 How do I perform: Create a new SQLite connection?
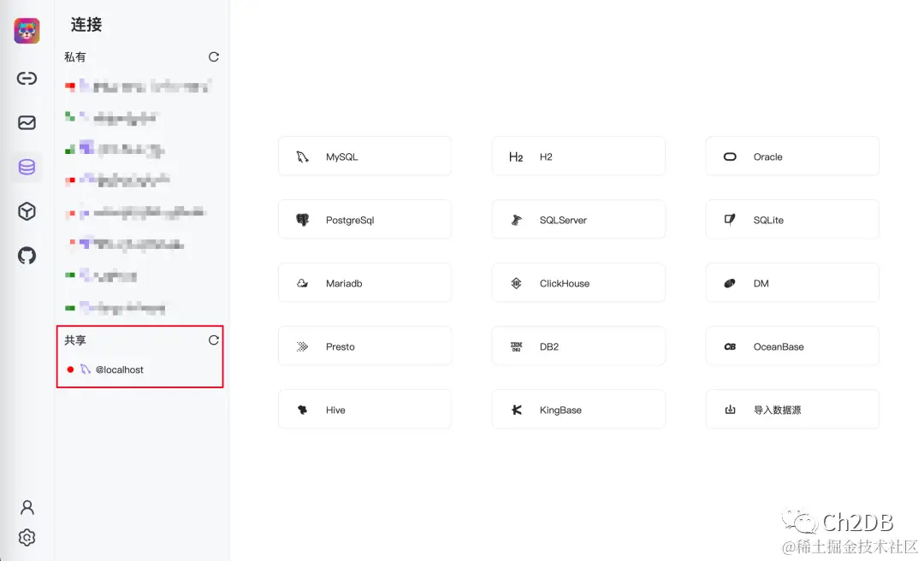(792, 219)
